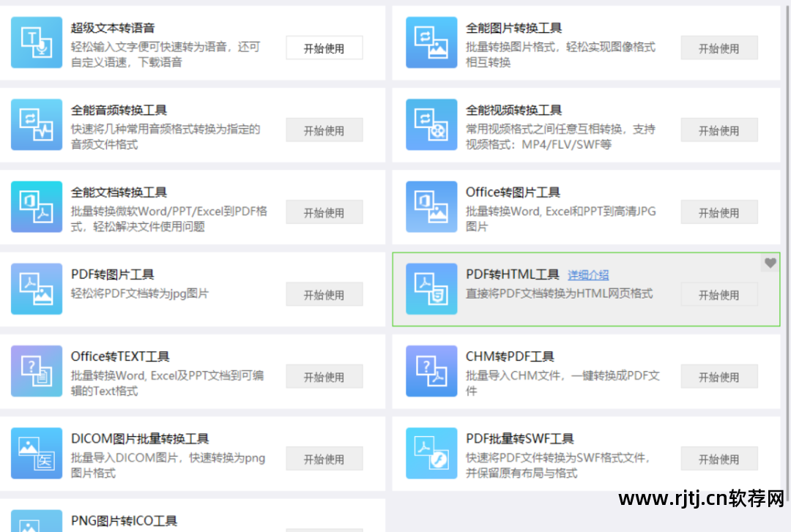Viewport: 791px width, 532px height.
Task: Favorite PDF转HTML工具 with the heart icon
Action: pyautogui.click(x=770, y=263)
